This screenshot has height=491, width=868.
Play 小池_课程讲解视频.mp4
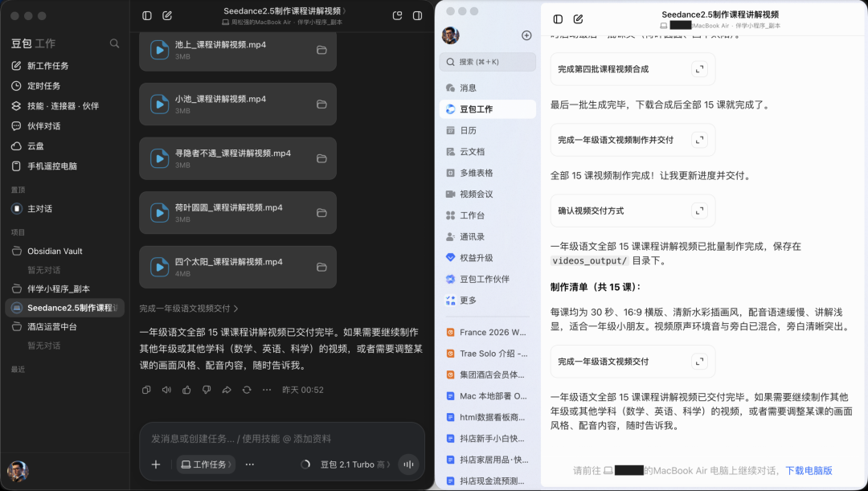pyautogui.click(x=159, y=104)
